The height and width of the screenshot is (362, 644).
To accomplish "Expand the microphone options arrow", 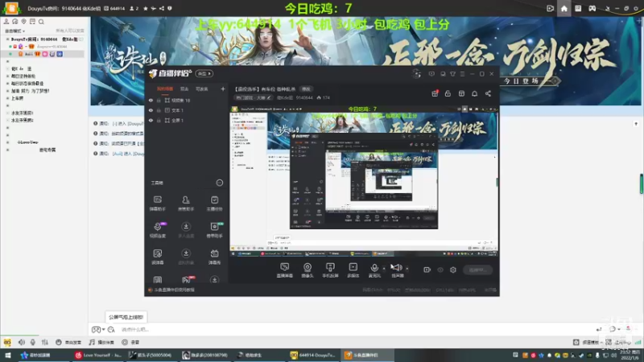I will pos(384,269).
